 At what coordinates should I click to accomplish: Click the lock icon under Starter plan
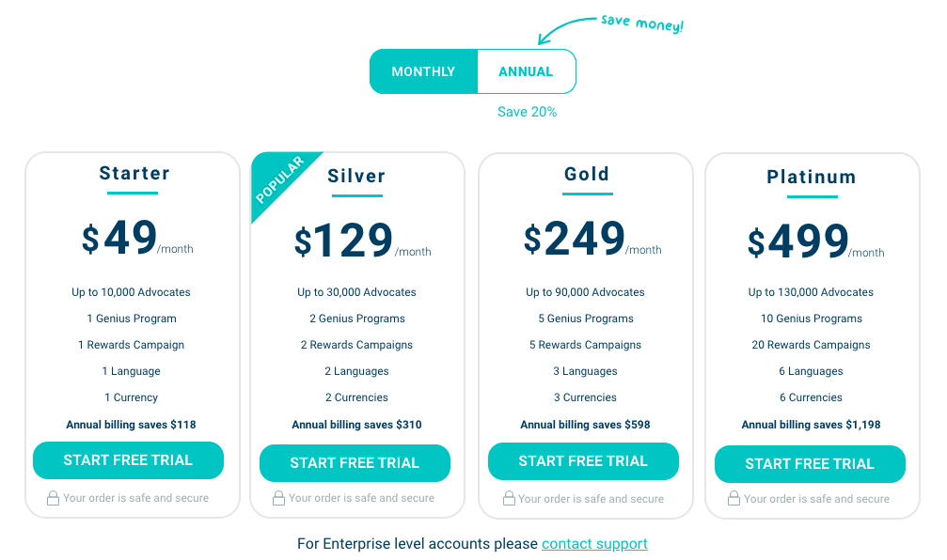tap(54, 498)
